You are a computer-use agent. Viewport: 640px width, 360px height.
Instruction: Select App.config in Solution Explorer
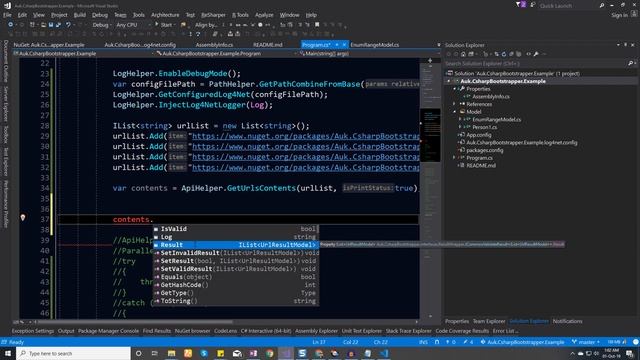point(479,135)
